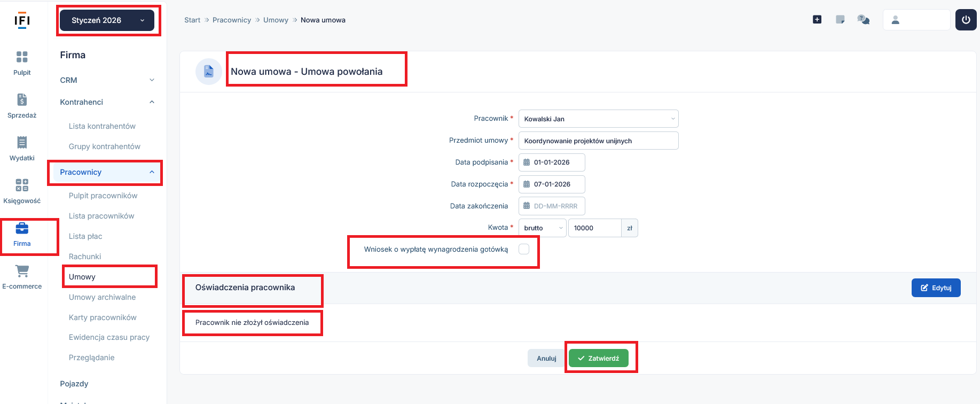The image size is (980, 404).
Task: Open the chat help icon
Action: click(x=863, y=20)
